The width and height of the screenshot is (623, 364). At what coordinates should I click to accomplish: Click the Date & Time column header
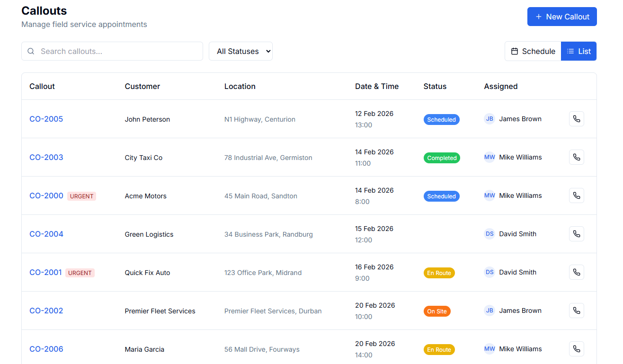tap(377, 86)
